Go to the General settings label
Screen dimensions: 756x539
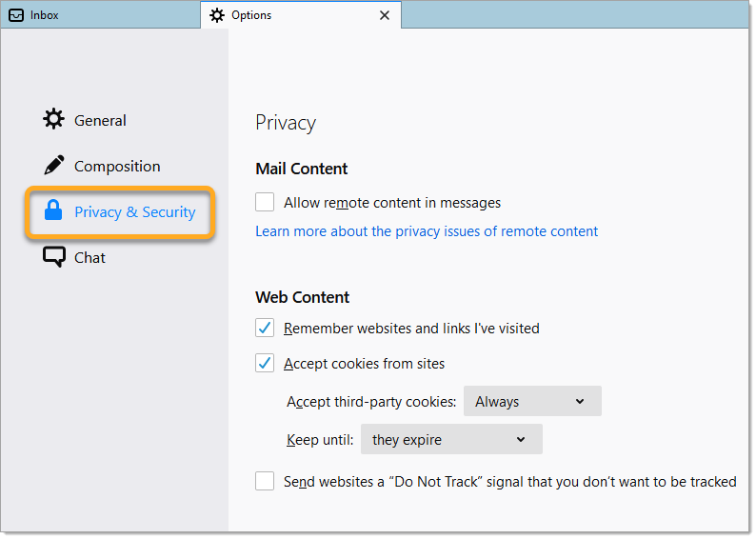pos(100,121)
